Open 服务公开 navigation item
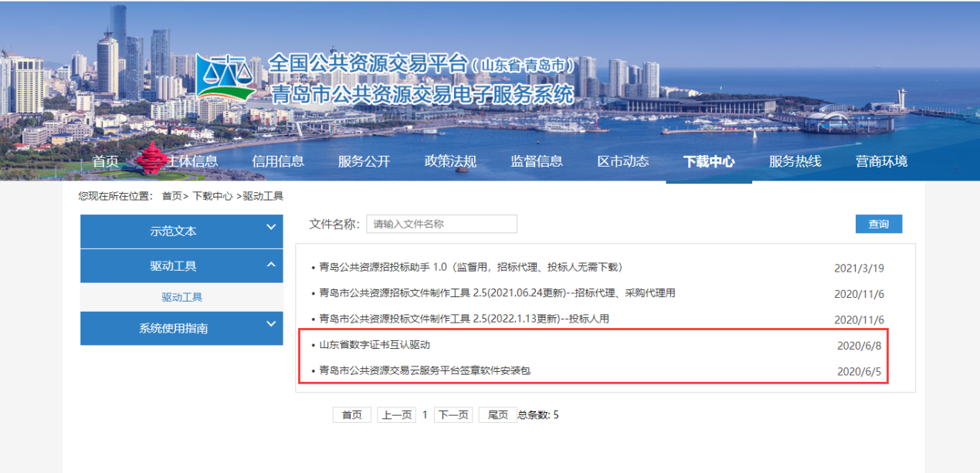980x473 pixels. coord(364,161)
